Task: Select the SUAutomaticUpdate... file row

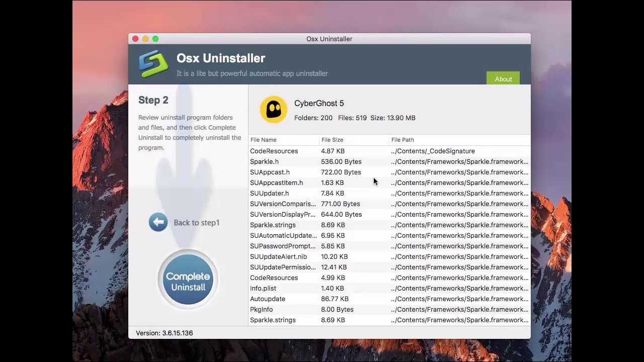Action: click(389, 235)
